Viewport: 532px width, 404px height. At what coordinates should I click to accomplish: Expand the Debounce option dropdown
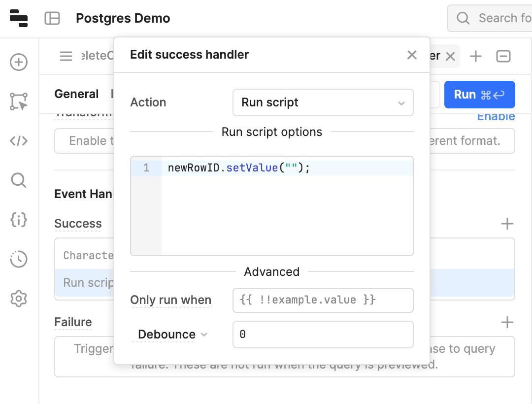click(x=172, y=335)
